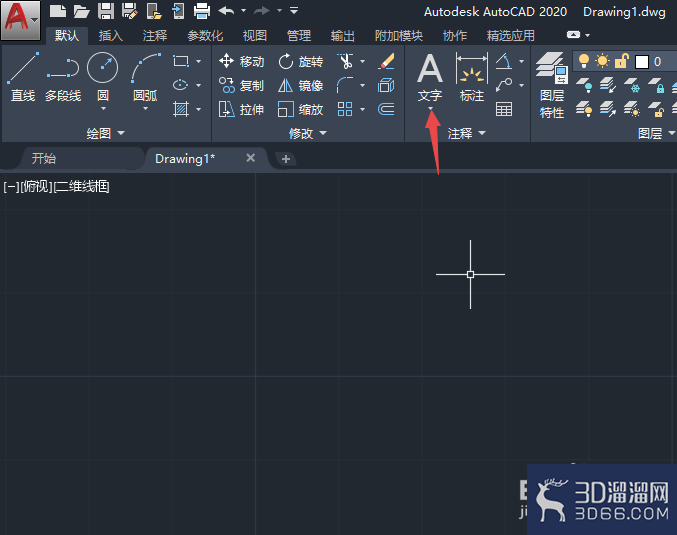677x535 pixels.
Task: Expand the Draw (绘图) panel
Action: [x=105, y=133]
